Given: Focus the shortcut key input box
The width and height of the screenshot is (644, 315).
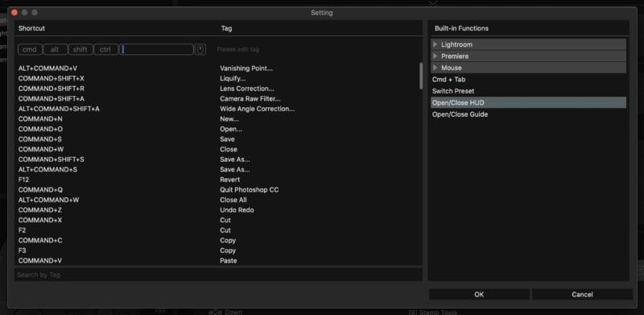Looking at the screenshot, I should click(x=156, y=49).
